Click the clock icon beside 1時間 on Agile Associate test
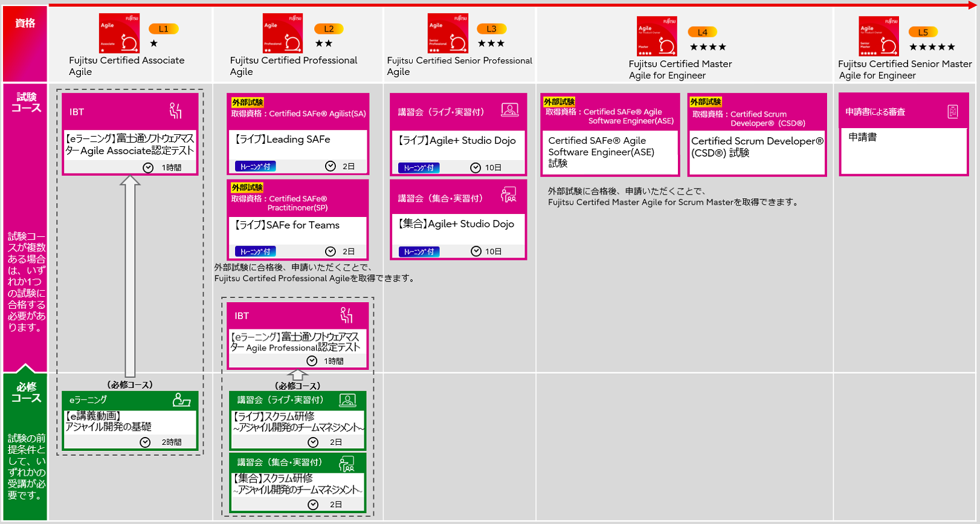The height and width of the screenshot is (524, 980). [x=148, y=167]
